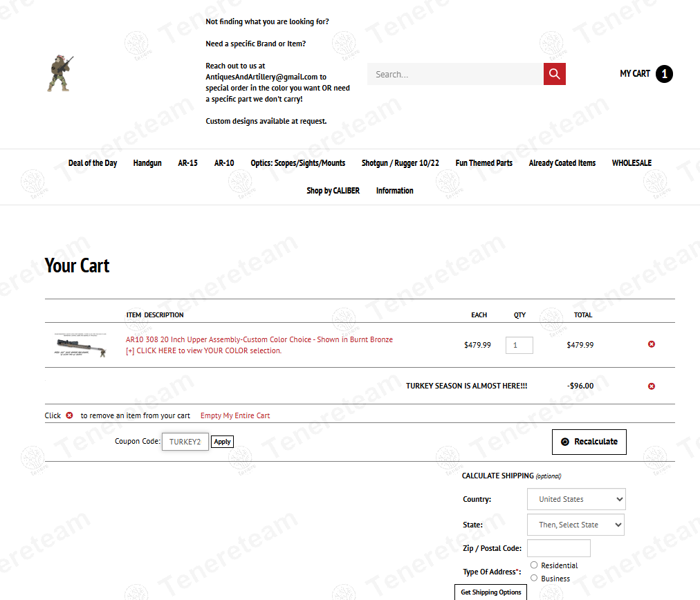Open the Optics: Scopes/Sights/Mounts menu
The image size is (700, 600).
point(297,163)
